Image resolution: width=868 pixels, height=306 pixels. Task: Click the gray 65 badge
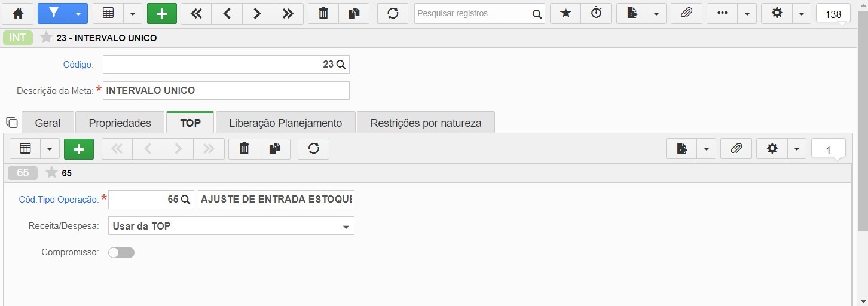click(23, 173)
